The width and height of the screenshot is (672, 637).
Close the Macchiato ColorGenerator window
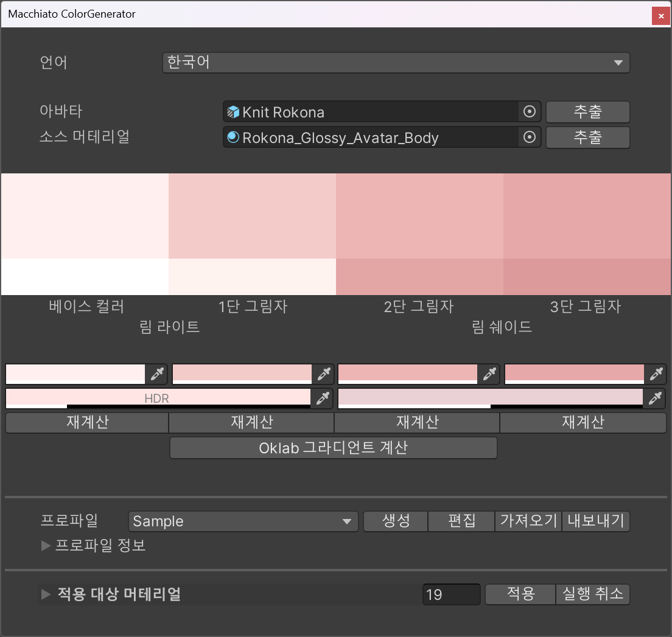(661, 16)
